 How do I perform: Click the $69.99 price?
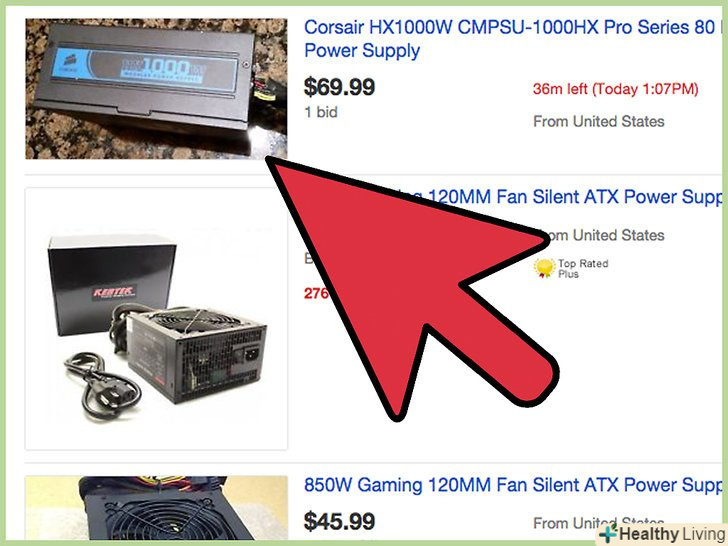pos(339,87)
